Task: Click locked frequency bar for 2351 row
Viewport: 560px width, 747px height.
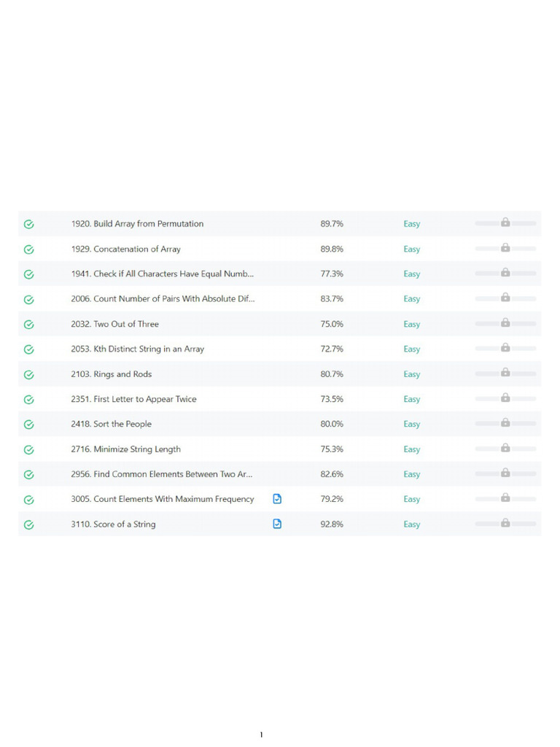Action: coord(505,398)
